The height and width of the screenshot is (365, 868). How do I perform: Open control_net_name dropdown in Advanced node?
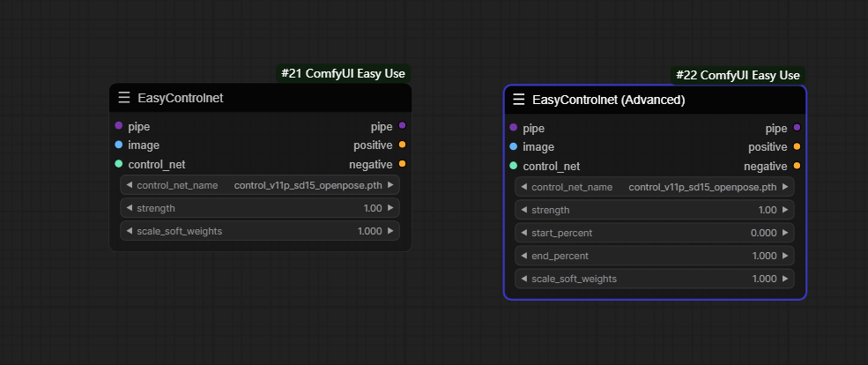click(655, 187)
